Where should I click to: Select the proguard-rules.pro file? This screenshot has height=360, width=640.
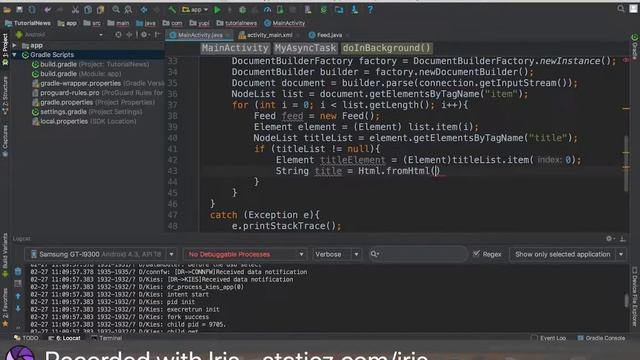(98, 93)
